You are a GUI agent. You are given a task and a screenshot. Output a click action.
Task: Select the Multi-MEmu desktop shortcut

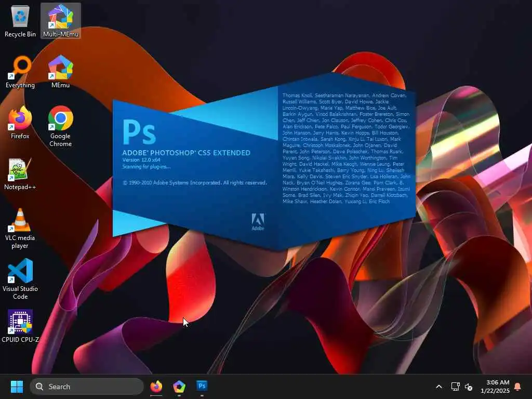click(x=60, y=21)
